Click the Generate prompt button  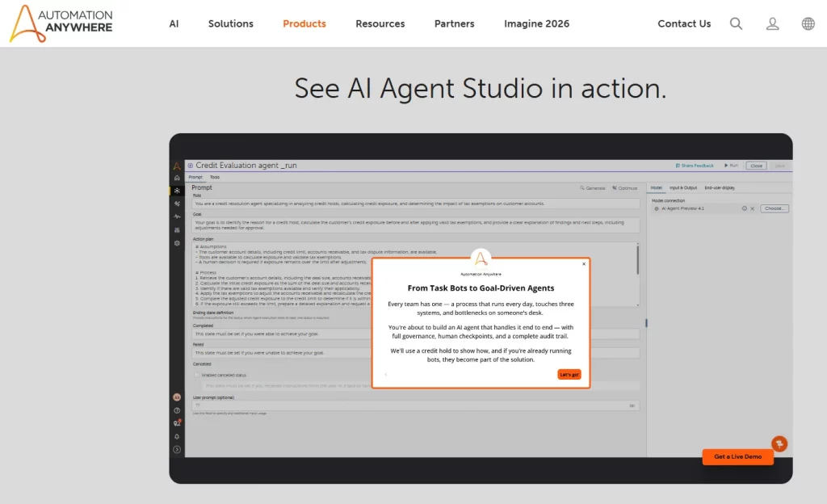point(593,188)
